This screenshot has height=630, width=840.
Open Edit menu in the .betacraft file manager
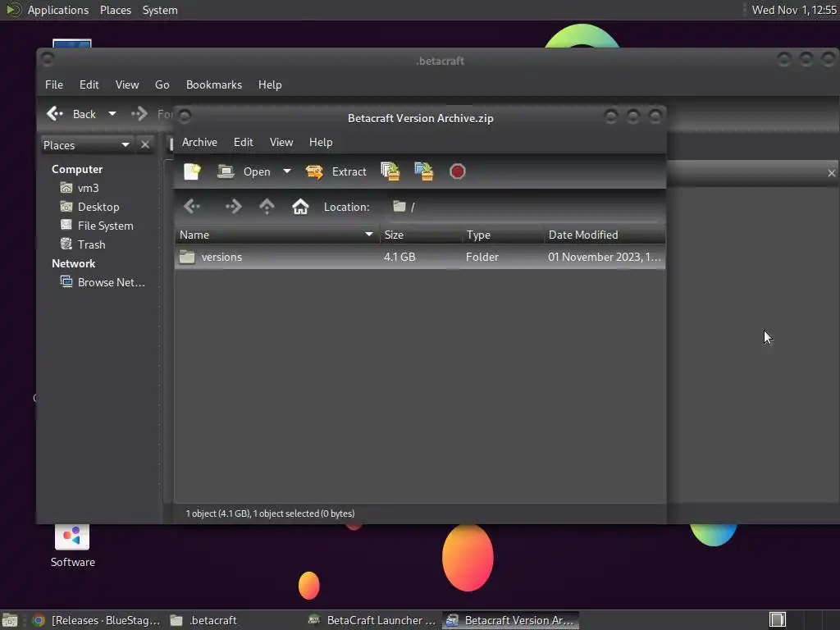tap(89, 84)
